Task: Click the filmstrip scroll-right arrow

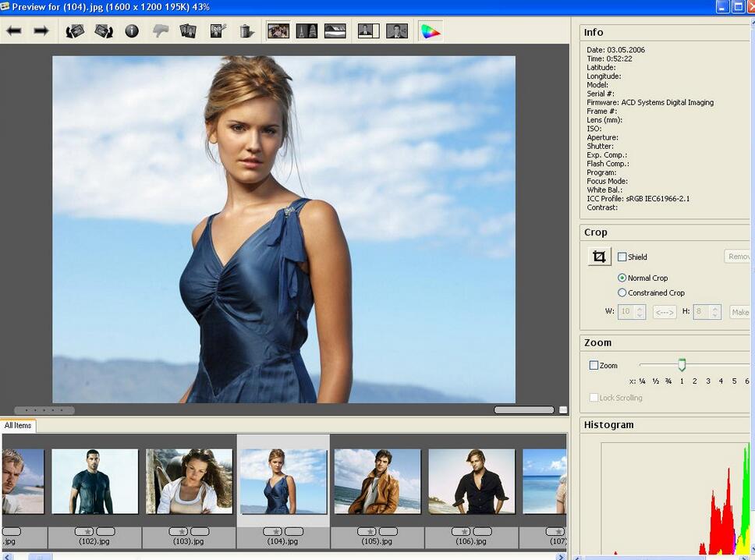Action: (560, 557)
